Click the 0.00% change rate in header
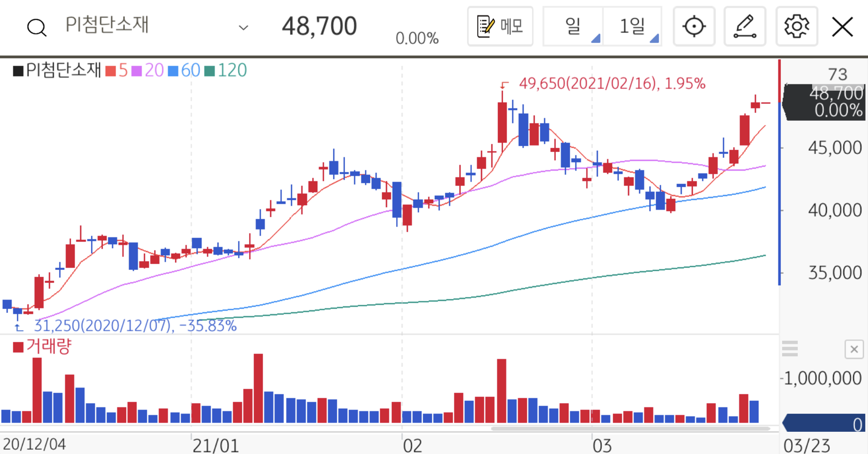Viewport: 868px width, 454px height. pyautogui.click(x=417, y=38)
